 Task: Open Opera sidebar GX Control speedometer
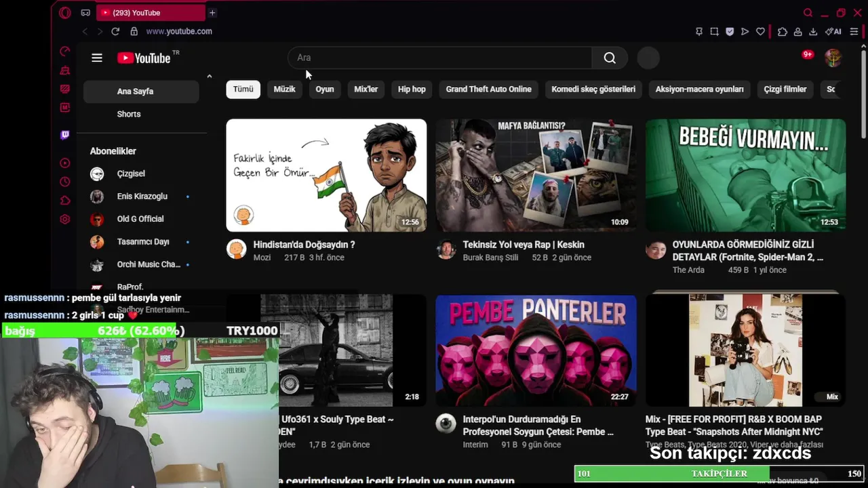coord(65,52)
